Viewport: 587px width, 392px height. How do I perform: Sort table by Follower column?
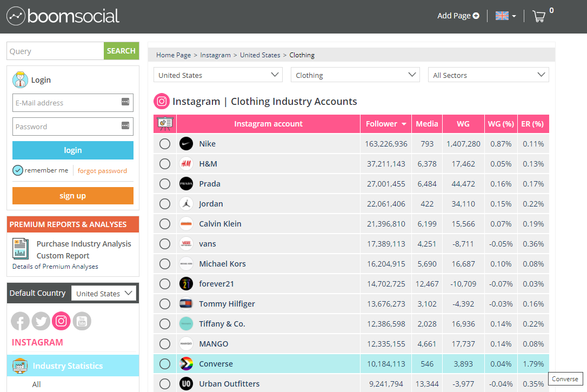coord(385,124)
